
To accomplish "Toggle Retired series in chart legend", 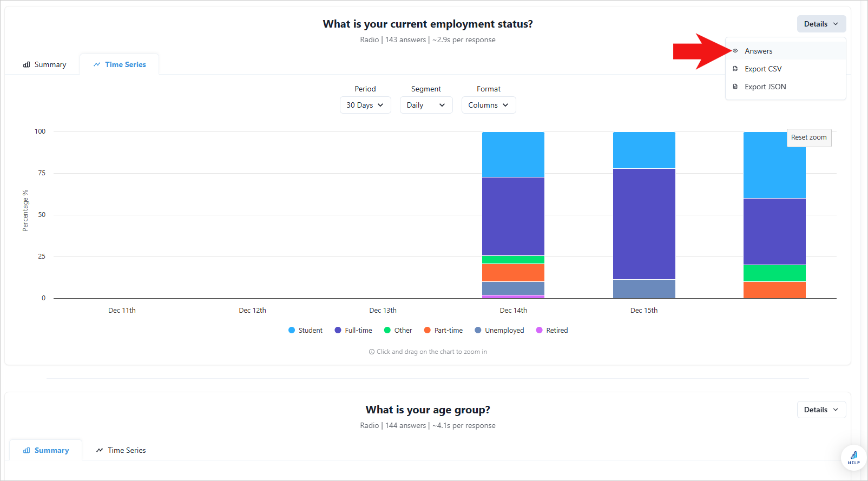I will (552, 330).
